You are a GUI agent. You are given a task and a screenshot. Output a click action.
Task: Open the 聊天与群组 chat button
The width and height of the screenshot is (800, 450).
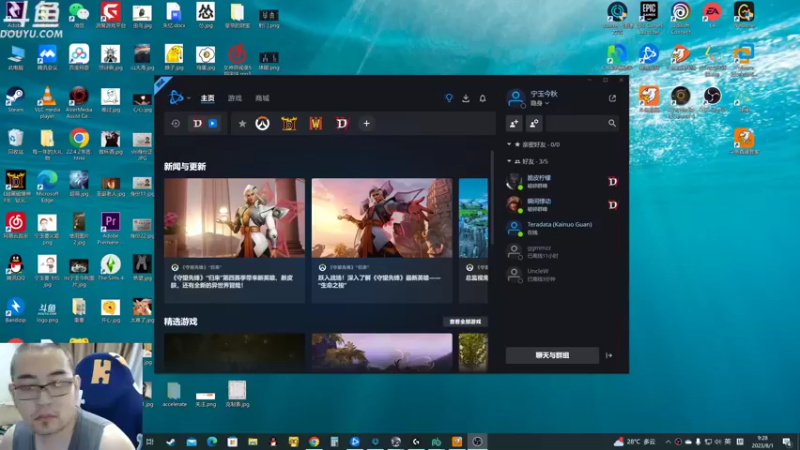pyautogui.click(x=552, y=355)
